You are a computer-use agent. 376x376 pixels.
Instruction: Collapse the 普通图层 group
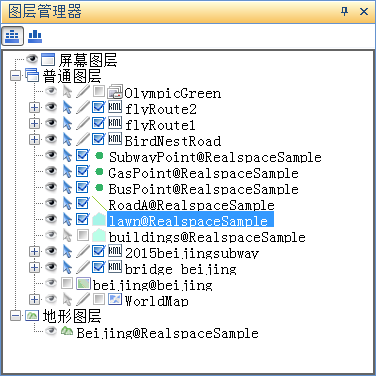[x=15, y=75]
